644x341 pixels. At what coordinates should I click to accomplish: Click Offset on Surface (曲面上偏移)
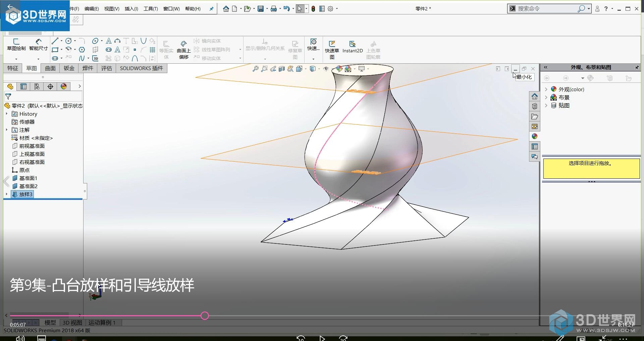tap(183, 50)
